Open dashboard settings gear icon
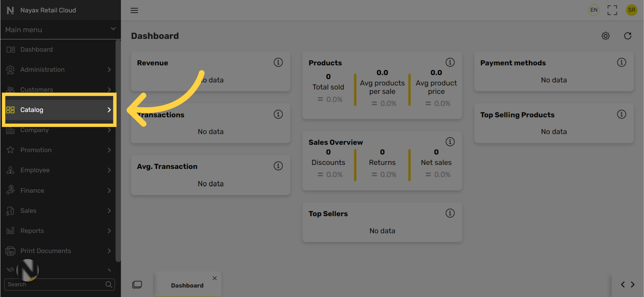The width and height of the screenshot is (644, 297). [605, 36]
